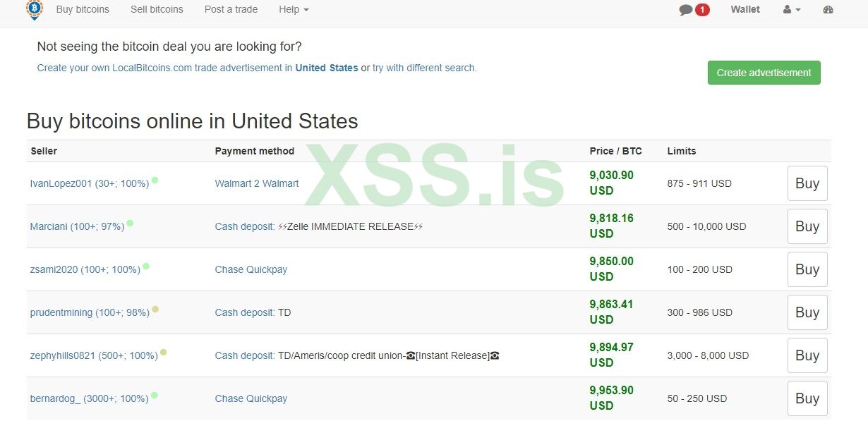
Task: Follow the try with different search link
Action: [424, 68]
